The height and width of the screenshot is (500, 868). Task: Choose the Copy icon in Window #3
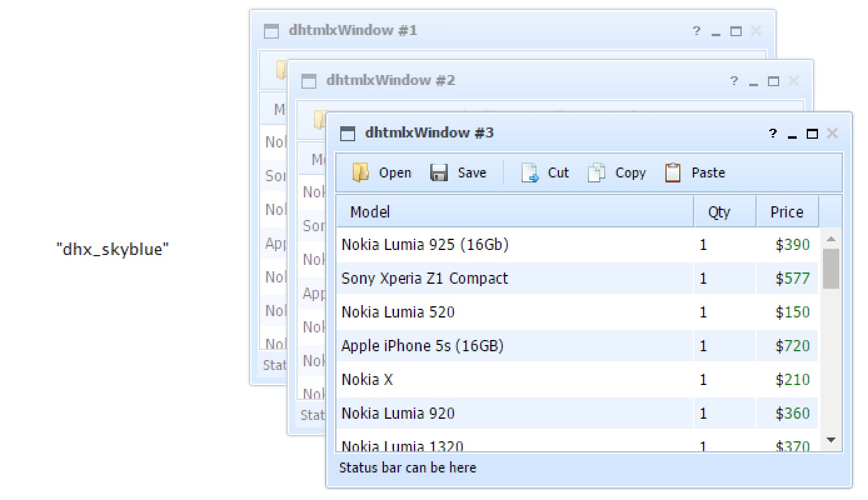pos(597,172)
